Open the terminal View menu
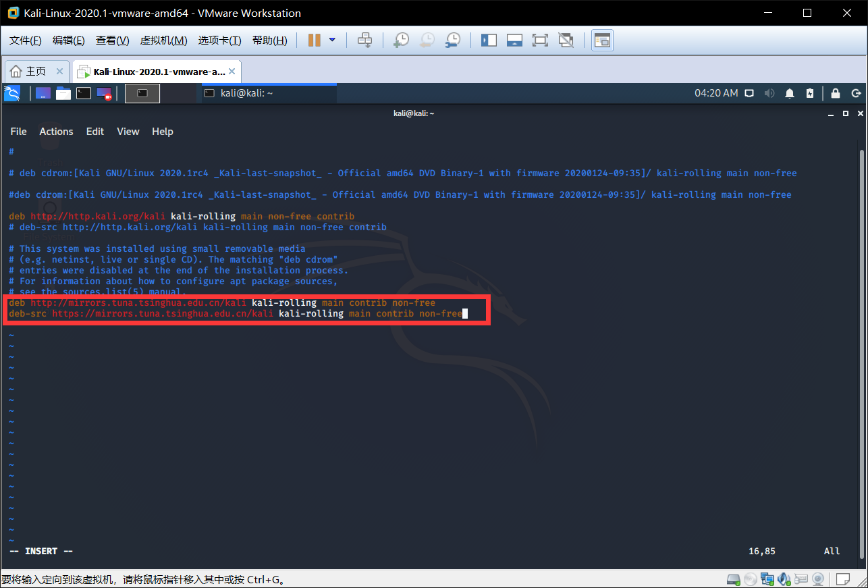 point(128,132)
